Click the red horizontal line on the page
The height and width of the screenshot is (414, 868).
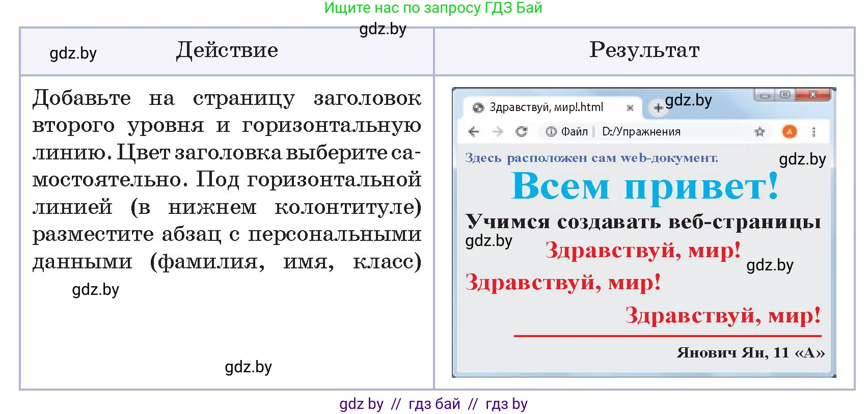(x=668, y=336)
